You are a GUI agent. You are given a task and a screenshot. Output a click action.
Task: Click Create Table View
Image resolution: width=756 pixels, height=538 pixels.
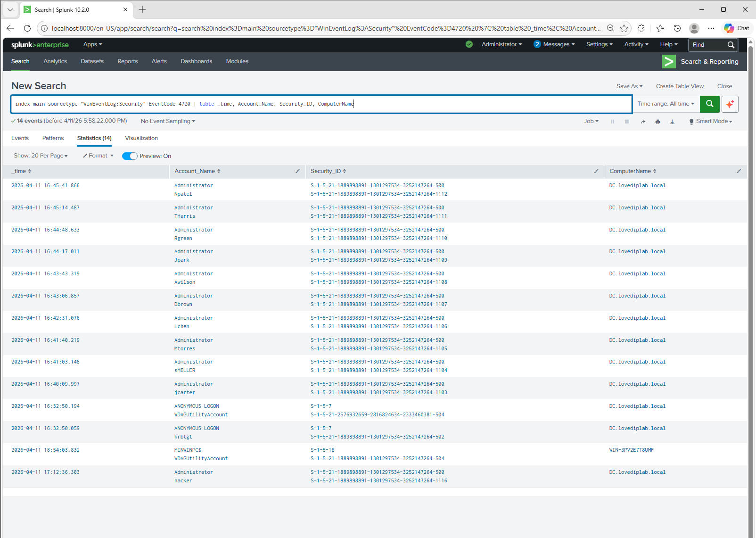(x=680, y=86)
